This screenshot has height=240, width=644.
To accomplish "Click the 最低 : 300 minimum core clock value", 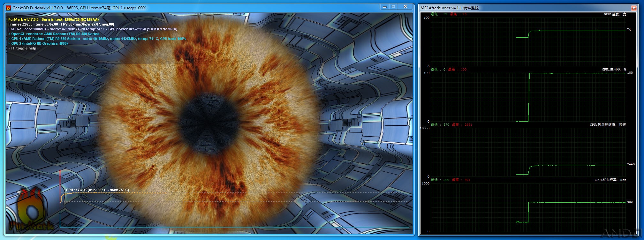I will [x=440, y=180].
